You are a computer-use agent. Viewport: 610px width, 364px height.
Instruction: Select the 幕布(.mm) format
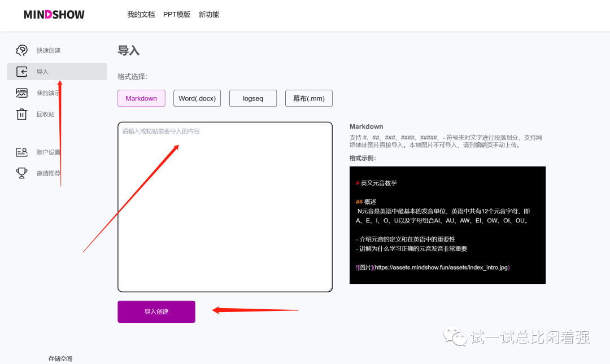[x=308, y=98]
